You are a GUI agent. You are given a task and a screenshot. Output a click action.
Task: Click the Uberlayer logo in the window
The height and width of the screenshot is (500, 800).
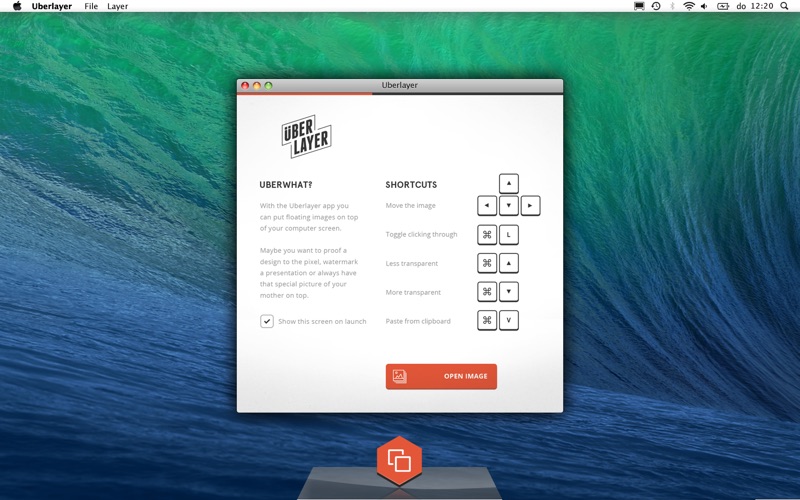coord(307,136)
